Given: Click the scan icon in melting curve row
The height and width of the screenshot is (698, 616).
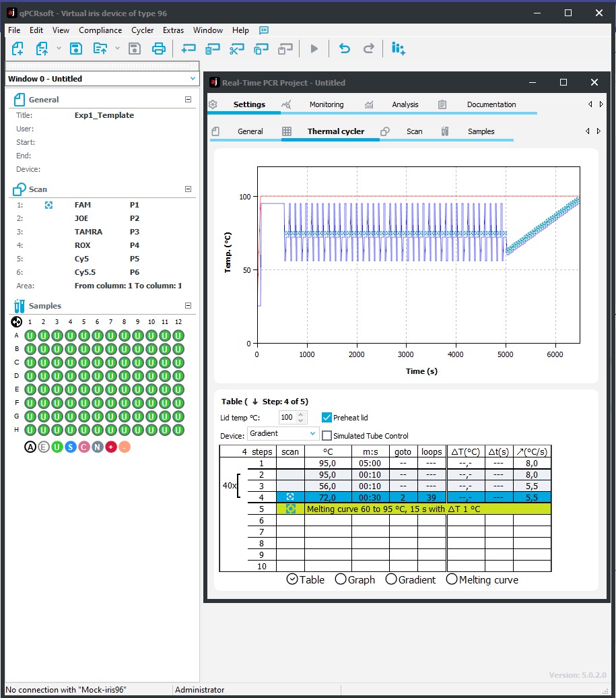Looking at the screenshot, I should (x=290, y=509).
